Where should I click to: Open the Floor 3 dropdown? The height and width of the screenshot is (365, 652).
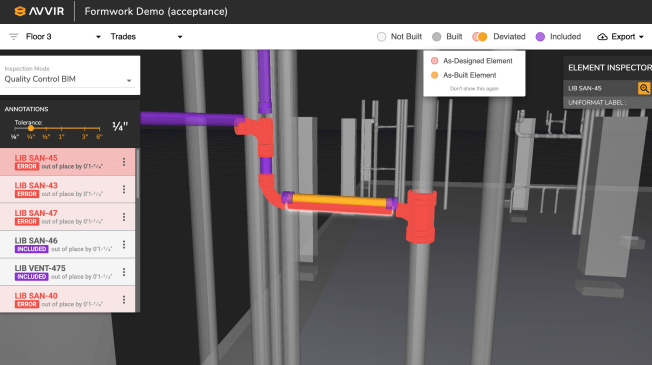pos(63,37)
